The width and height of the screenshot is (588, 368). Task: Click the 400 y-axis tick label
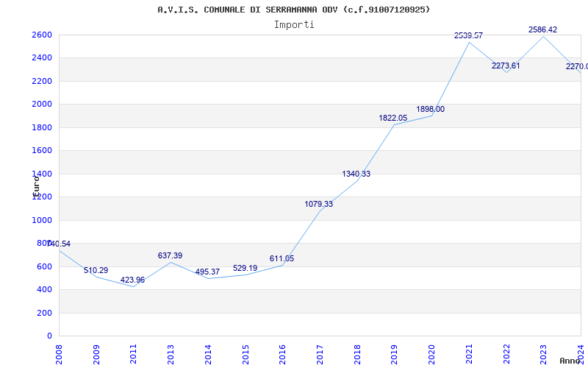click(x=44, y=289)
